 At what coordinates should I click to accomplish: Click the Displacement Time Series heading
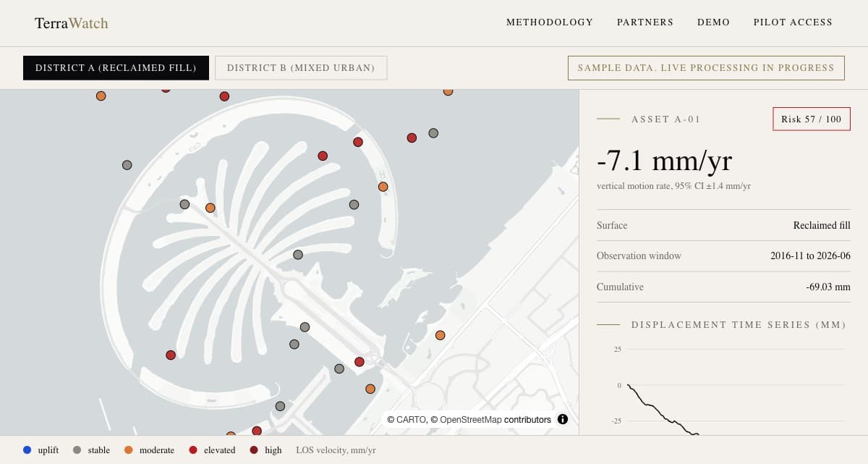click(739, 325)
